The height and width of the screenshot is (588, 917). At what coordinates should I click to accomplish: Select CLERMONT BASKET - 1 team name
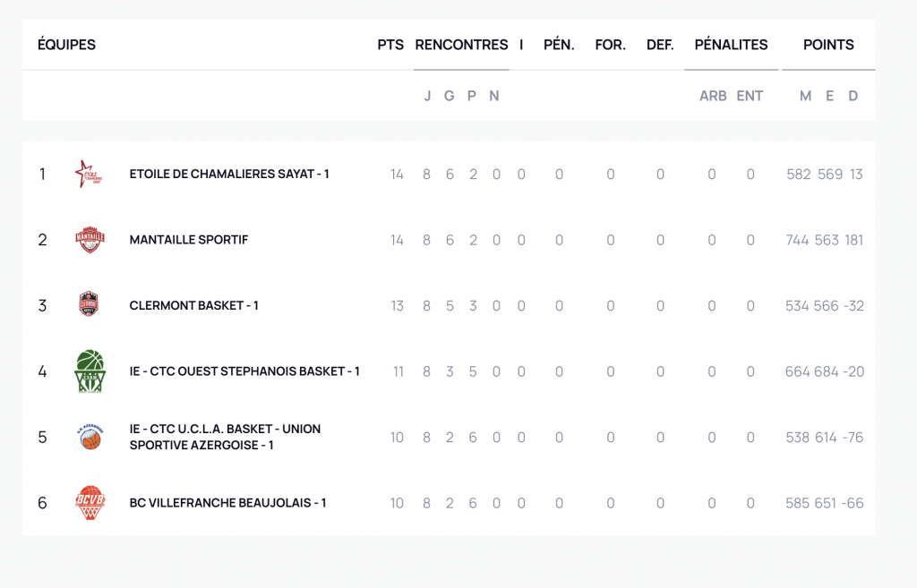click(194, 305)
